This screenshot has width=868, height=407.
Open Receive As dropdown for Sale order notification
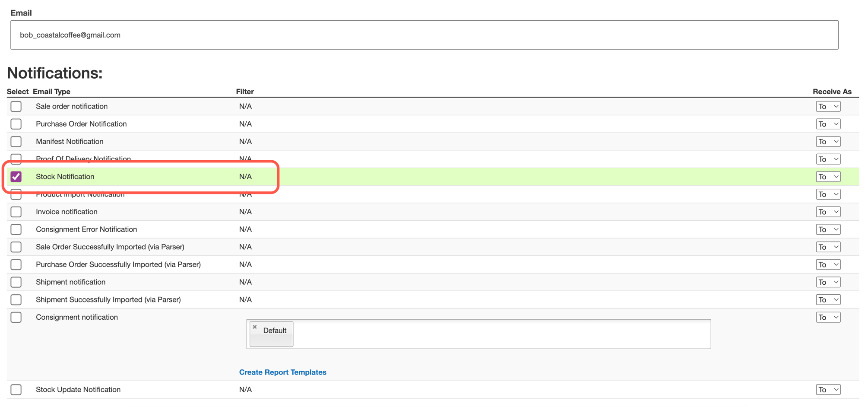click(828, 106)
